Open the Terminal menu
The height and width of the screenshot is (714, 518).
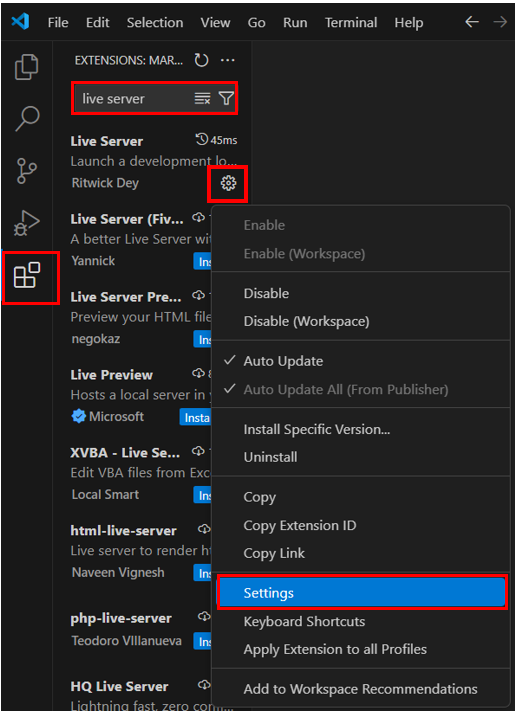pos(351,22)
